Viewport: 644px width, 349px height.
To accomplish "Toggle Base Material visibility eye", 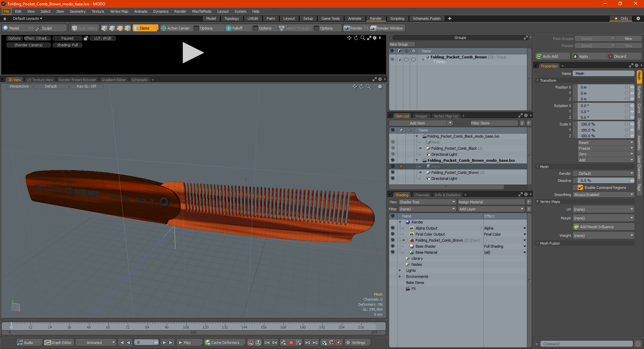I will [392, 252].
